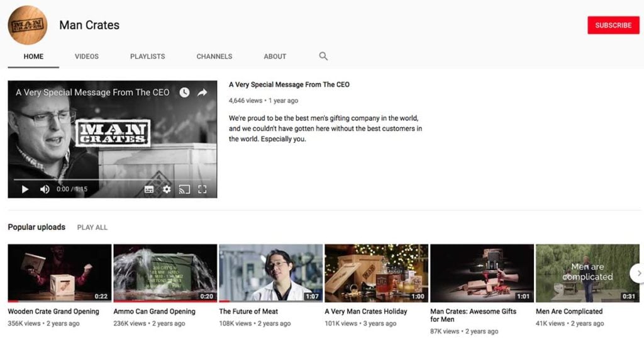Open Men Are Complicated thumbnail
This screenshot has height=340, width=644.
[587, 273]
